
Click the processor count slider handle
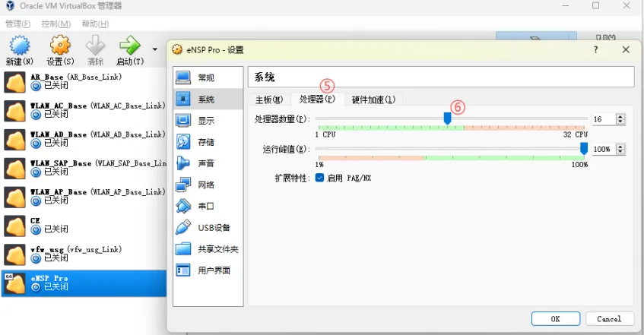[447, 119]
